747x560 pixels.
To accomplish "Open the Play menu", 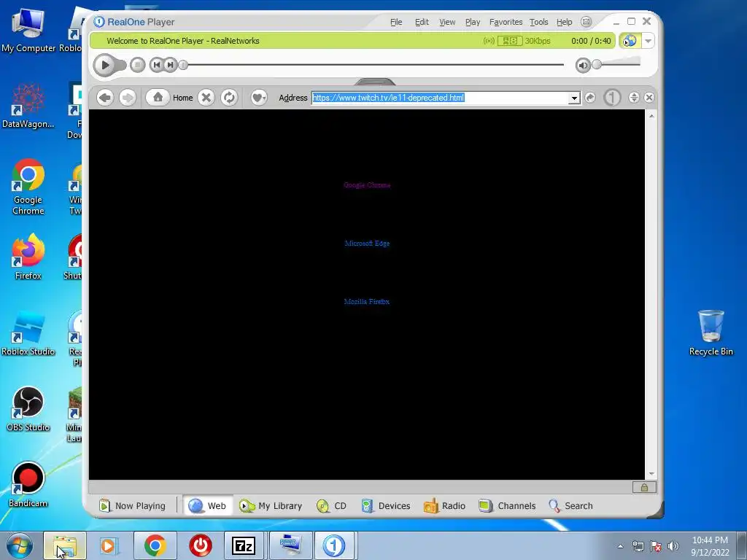I will click(473, 22).
